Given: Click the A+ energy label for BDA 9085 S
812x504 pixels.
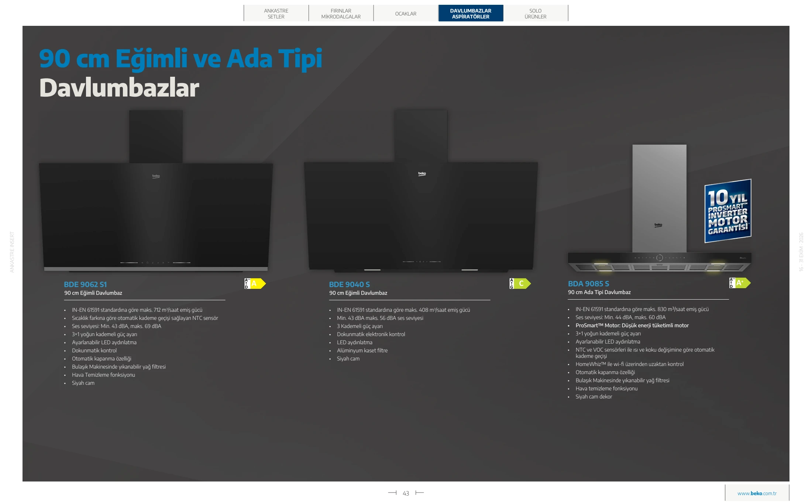Looking at the screenshot, I should click(740, 283).
